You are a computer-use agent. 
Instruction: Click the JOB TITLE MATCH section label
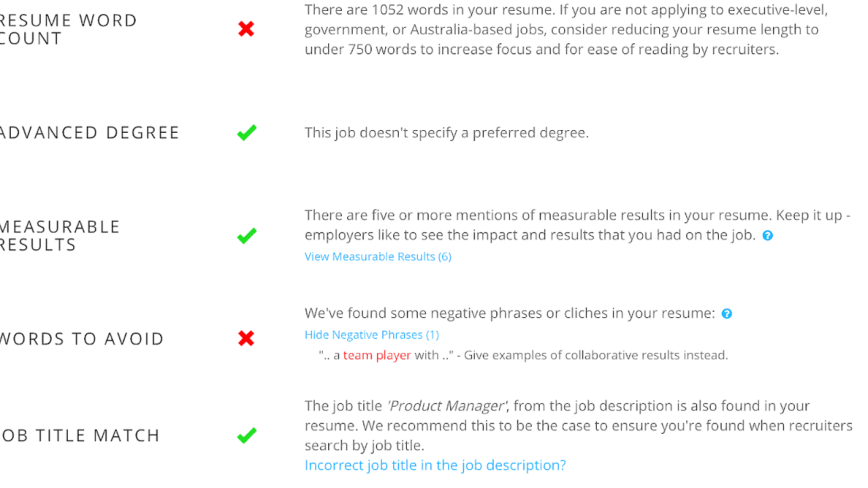[x=81, y=435]
